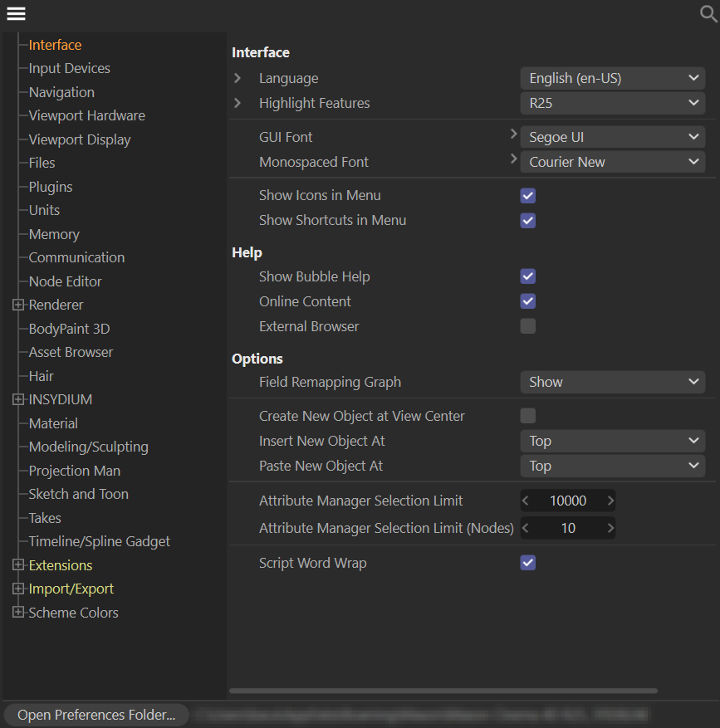
Task: Expand the INSYDIUM plus icon
Action: (18, 399)
